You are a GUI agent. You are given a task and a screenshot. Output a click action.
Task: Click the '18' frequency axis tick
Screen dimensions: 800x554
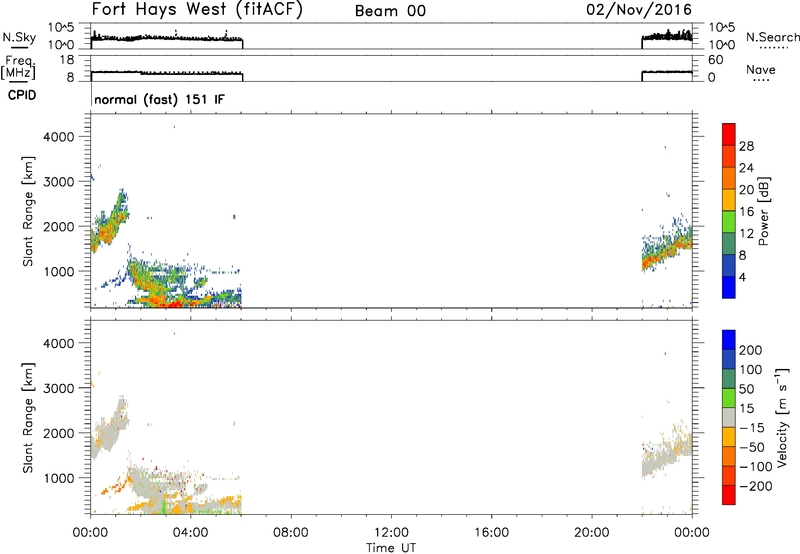tap(67, 60)
